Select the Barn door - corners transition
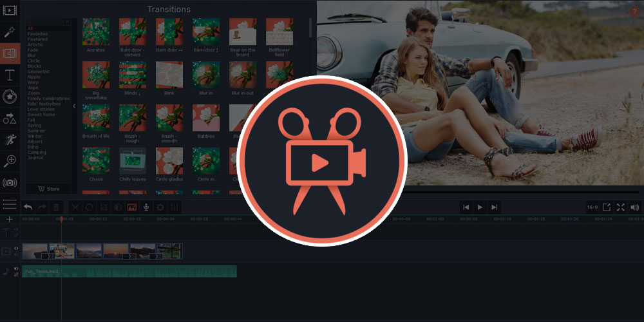644x322 pixels. click(x=133, y=32)
